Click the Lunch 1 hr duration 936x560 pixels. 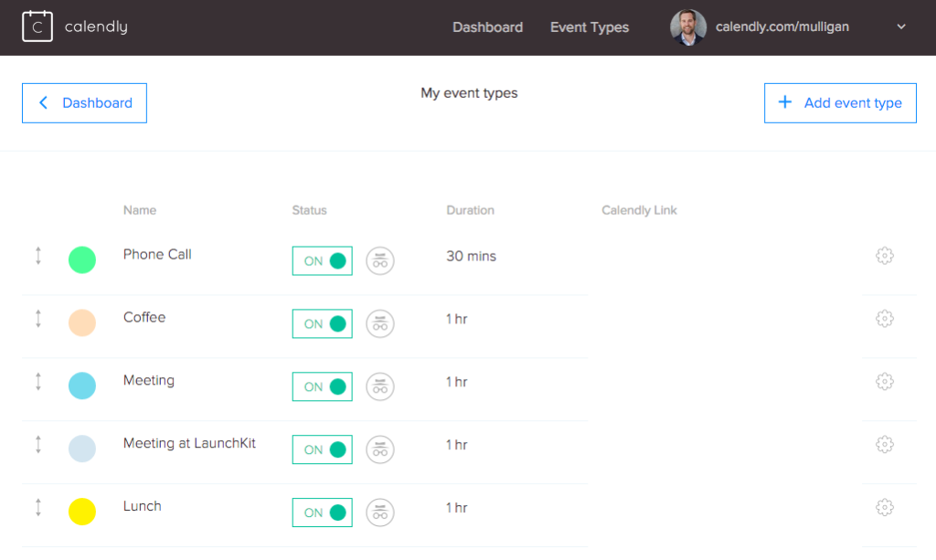457,508
